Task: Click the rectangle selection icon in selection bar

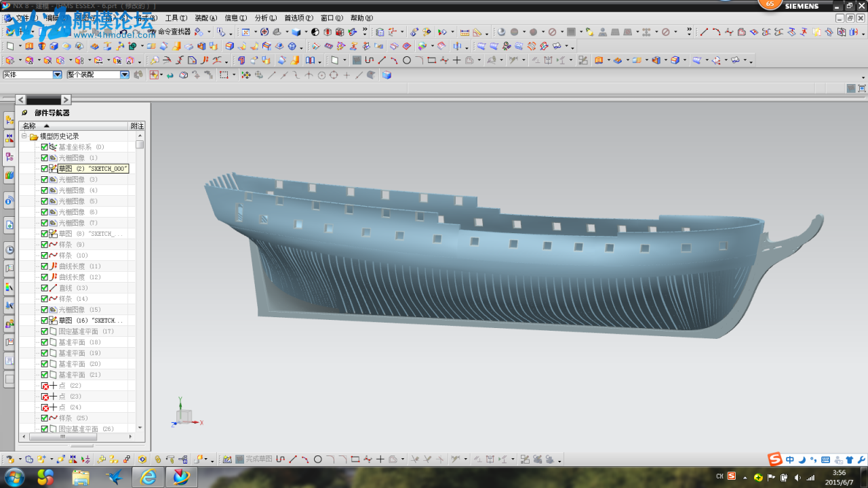Action: [x=224, y=75]
